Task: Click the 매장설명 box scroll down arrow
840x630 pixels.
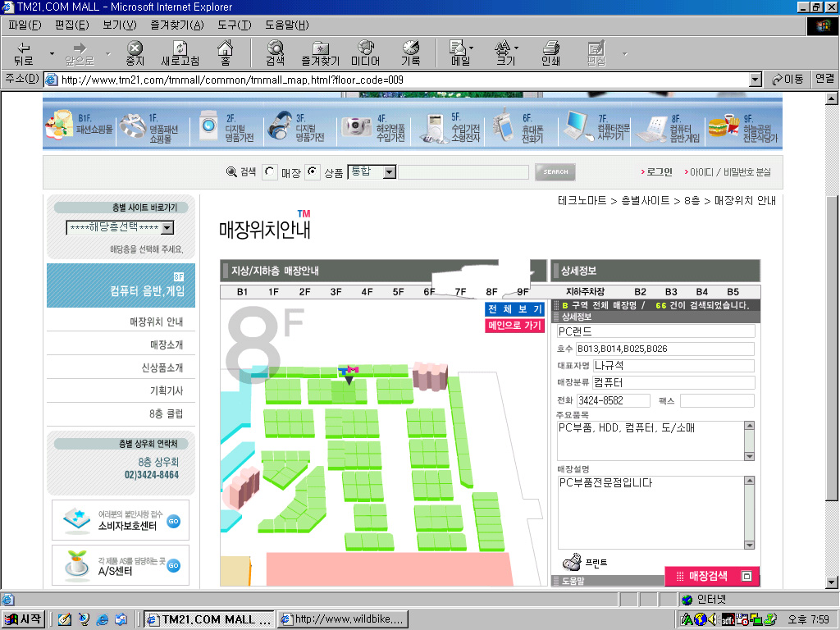Action: point(750,545)
